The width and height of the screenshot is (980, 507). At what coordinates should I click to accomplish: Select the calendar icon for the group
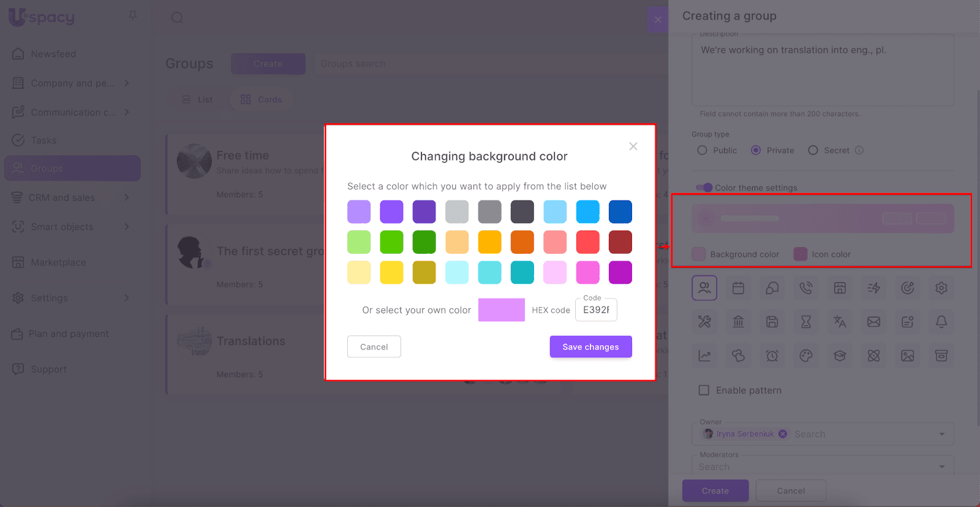click(x=738, y=288)
